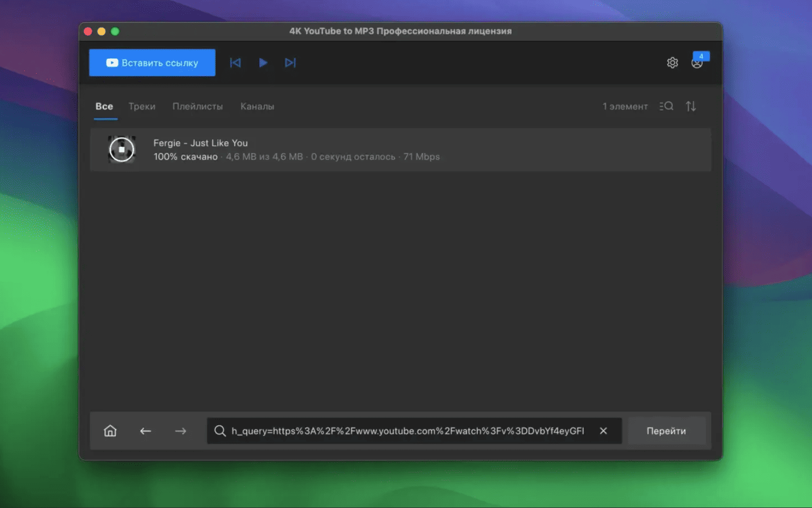Screen dimensions: 812x508
Task: Skip to the next track
Action: coord(290,63)
